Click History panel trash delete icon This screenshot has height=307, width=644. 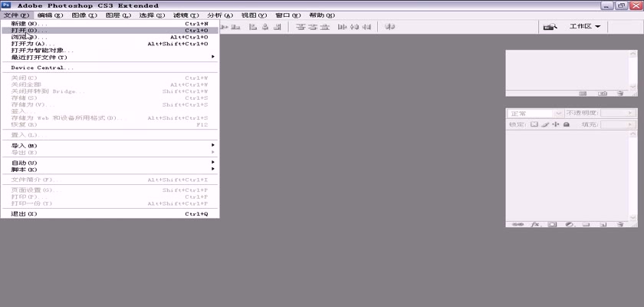(x=620, y=94)
